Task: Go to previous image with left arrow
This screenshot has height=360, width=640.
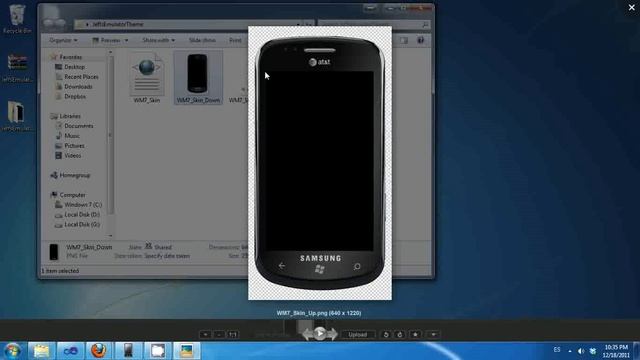Action: 307,334
